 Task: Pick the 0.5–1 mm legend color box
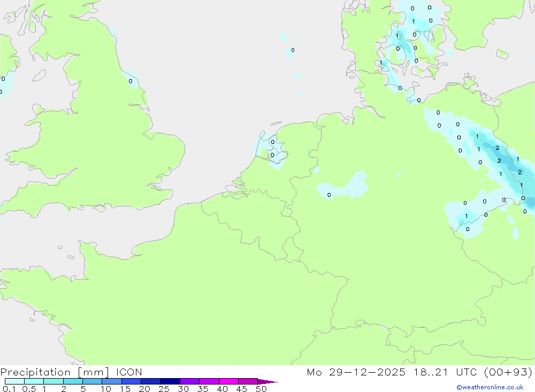pos(34,381)
